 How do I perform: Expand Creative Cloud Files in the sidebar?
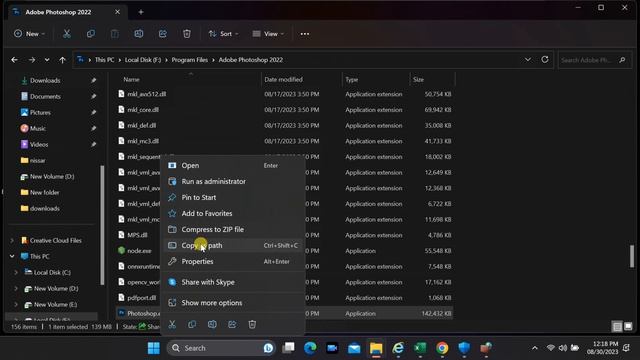(12, 240)
